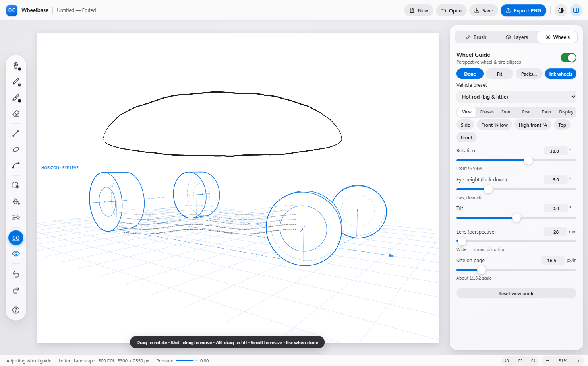588x366 pixels.
Task: Click Reset view angle
Action: pyautogui.click(x=516, y=294)
